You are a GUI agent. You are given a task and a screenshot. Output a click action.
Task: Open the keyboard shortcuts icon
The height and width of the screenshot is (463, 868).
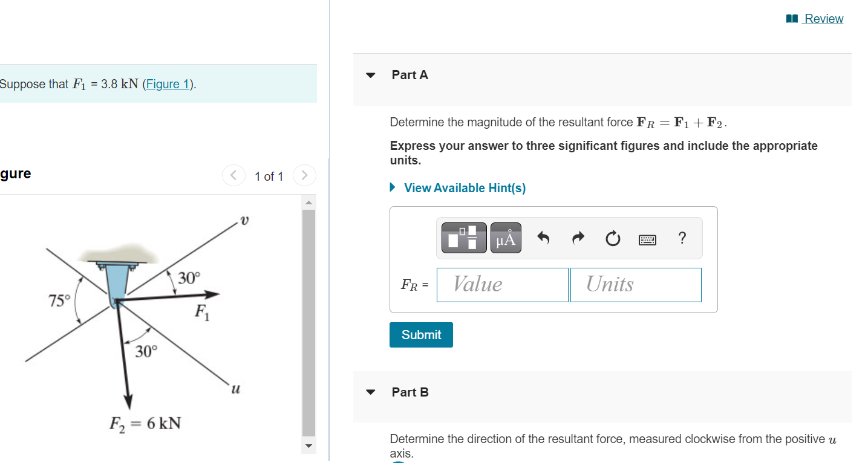[647, 239]
